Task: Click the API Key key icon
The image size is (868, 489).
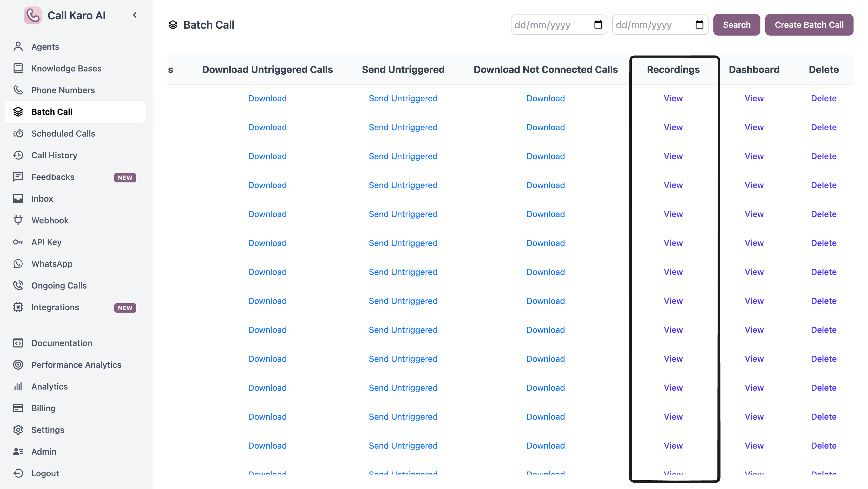Action: point(18,242)
